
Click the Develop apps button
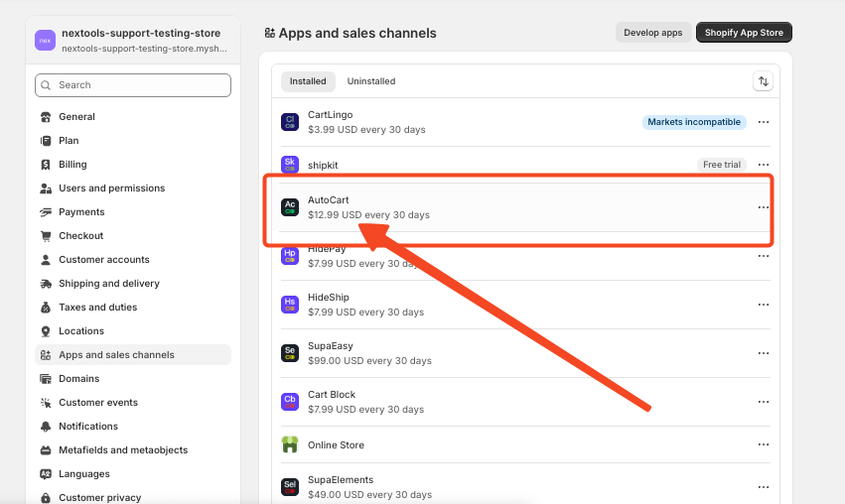(652, 33)
